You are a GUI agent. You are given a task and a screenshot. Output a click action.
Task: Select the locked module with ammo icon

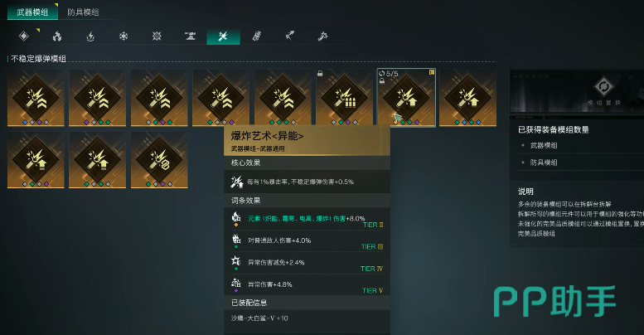click(344, 97)
